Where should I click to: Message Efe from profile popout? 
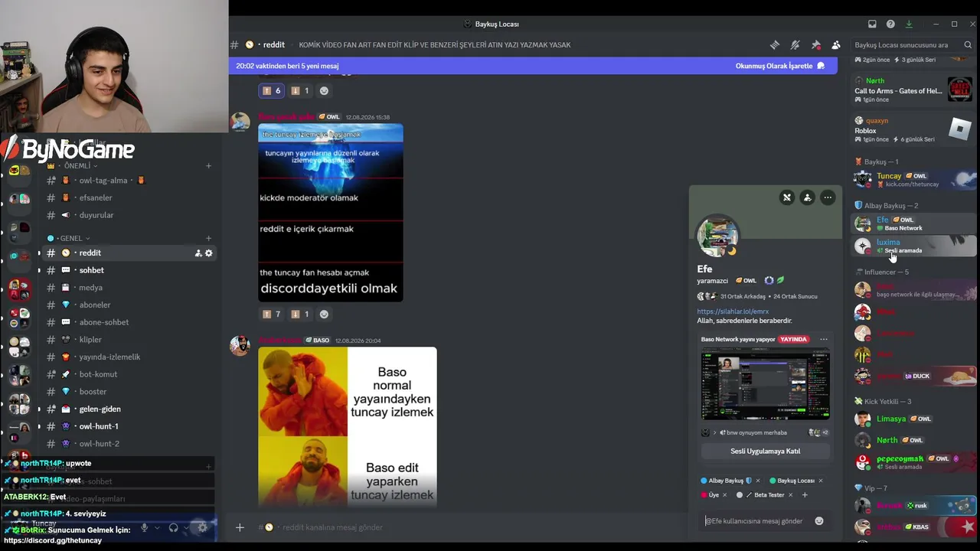(x=756, y=521)
